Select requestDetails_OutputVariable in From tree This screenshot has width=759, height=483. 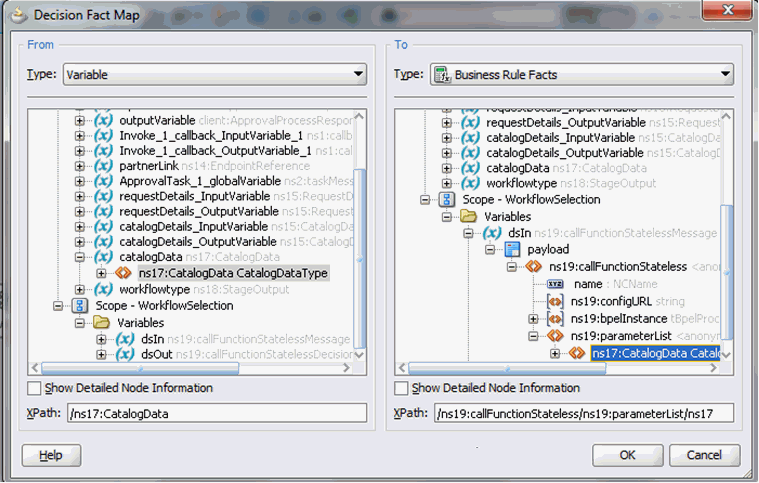pos(199,211)
